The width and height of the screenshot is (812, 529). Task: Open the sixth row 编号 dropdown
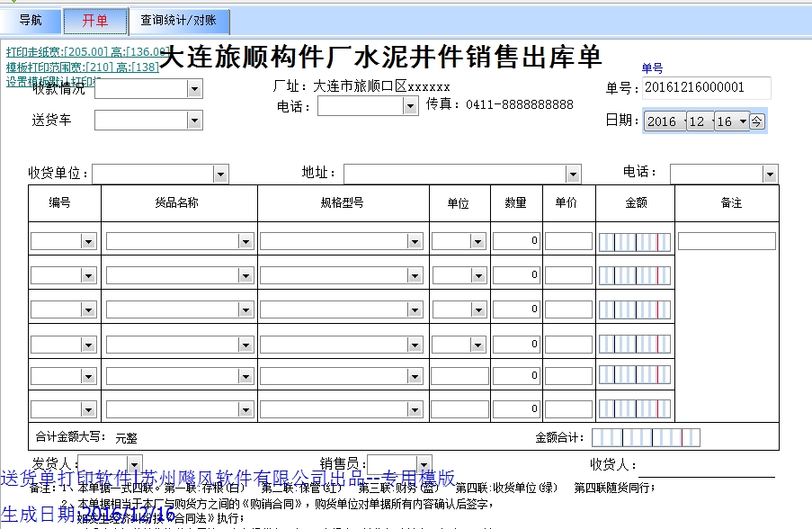pyautogui.click(x=88, y=410)
